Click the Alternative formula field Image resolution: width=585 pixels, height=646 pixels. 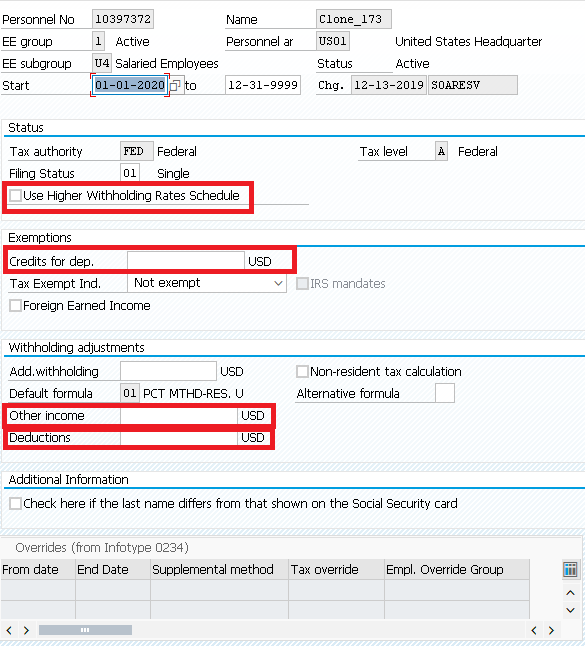tap(445, 393)
